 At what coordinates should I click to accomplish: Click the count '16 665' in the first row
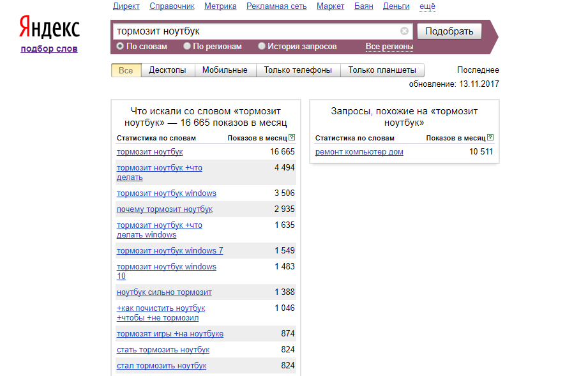282,151
